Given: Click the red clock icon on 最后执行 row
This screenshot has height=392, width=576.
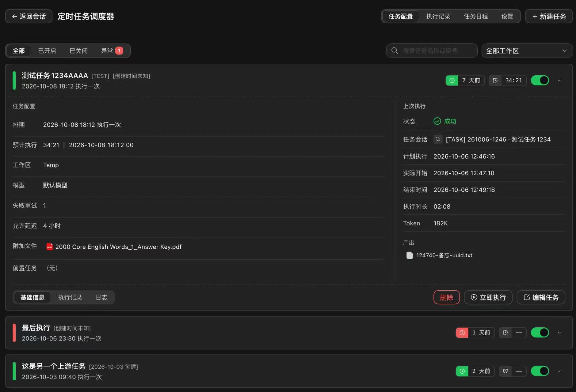Looking at the screenshot, I should click(x=462, y=333).
